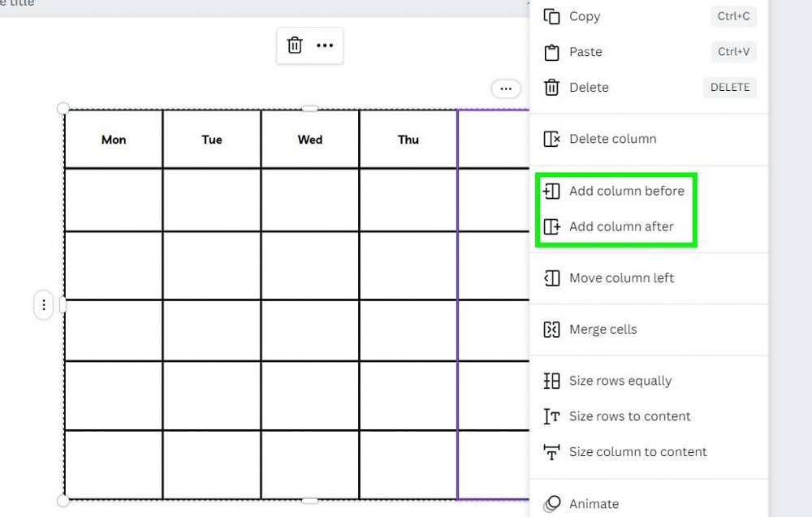
Task: Click the Size rows to content icon
Action: click(551, 416)
